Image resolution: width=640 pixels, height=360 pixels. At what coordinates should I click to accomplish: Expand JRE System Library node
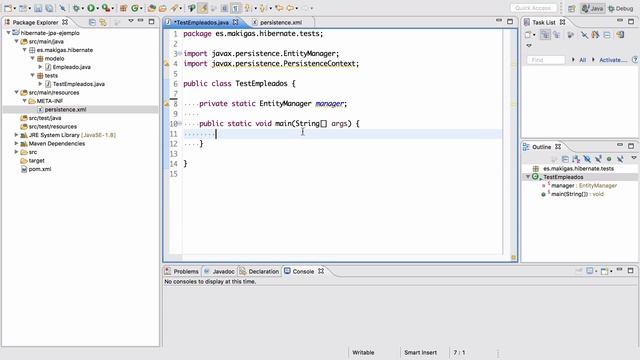point(16,135)
